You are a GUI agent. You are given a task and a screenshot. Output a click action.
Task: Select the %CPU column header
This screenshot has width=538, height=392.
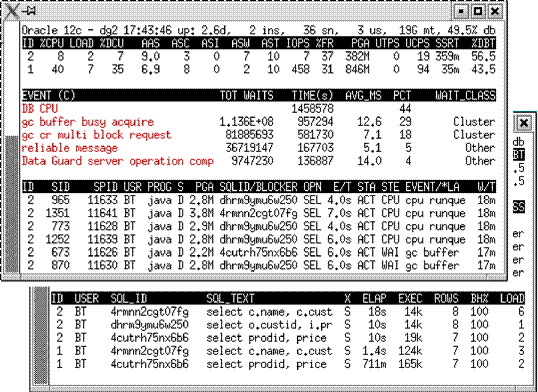coord(51,43)
